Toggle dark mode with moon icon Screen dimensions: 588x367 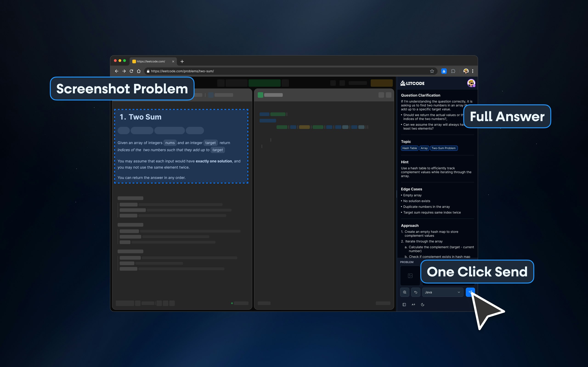tap(423, 305)
